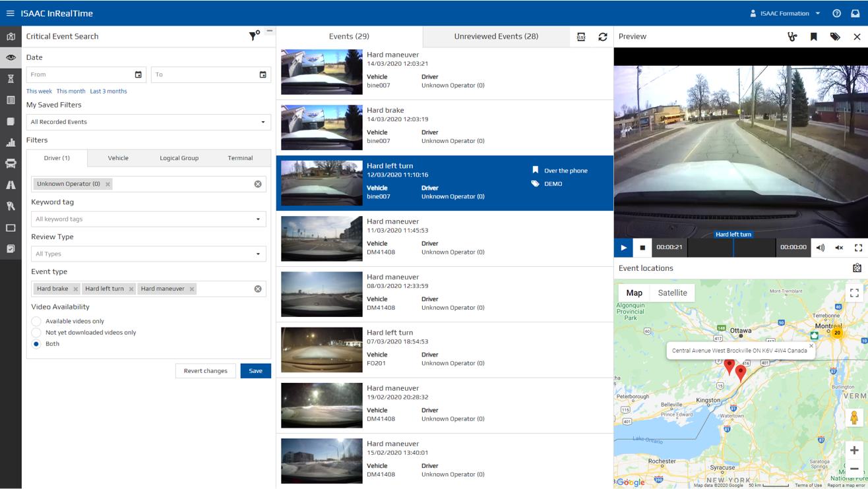
Task: Open Hard maneuver event 14/03/2020 12:03:21 thumbnail
Action: pyautogui.click(x=322, y=71)
